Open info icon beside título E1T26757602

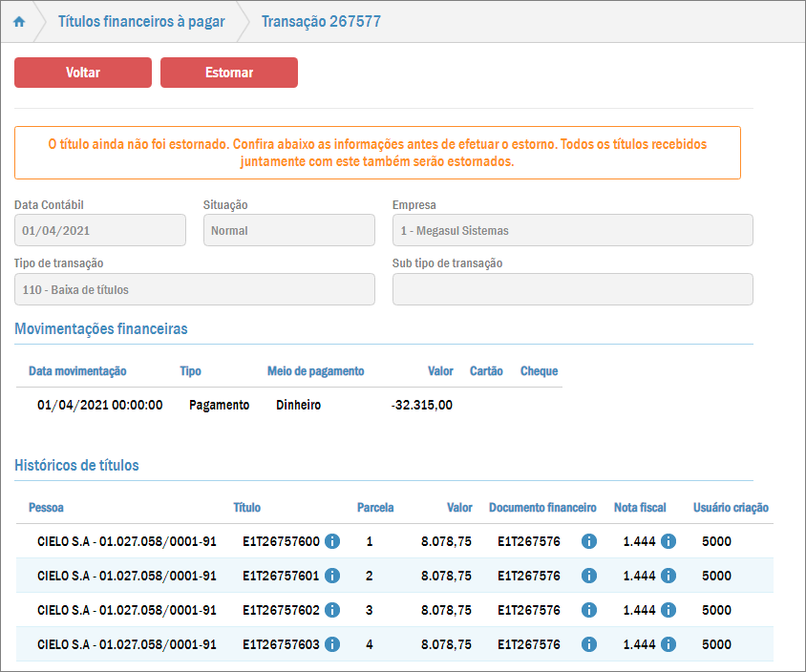coord(332,610)
